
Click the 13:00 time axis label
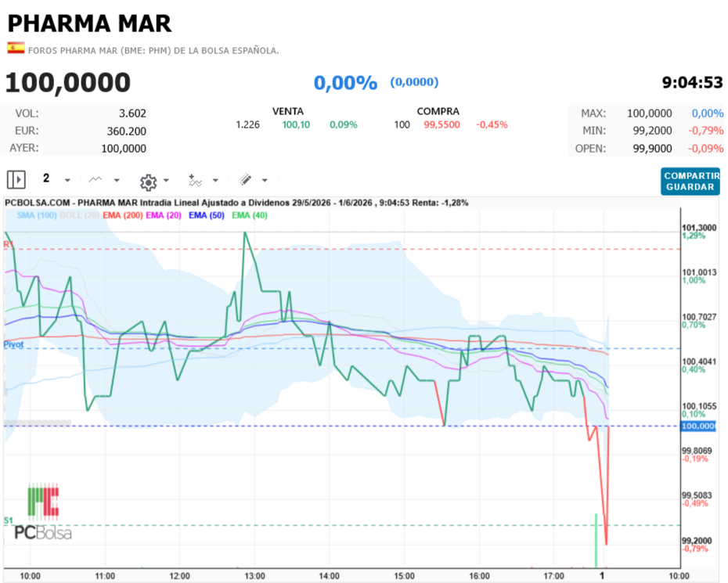(x=254, y=576)
